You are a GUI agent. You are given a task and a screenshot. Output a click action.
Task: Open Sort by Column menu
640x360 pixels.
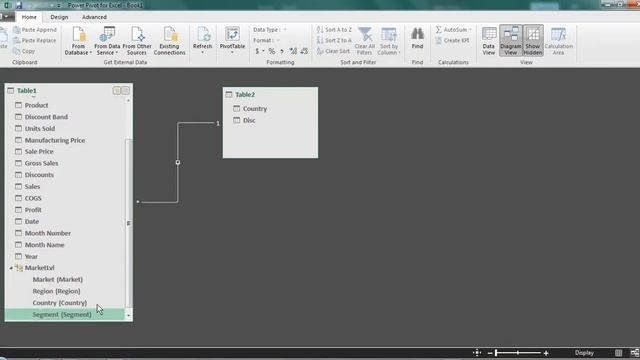point(389,41)
